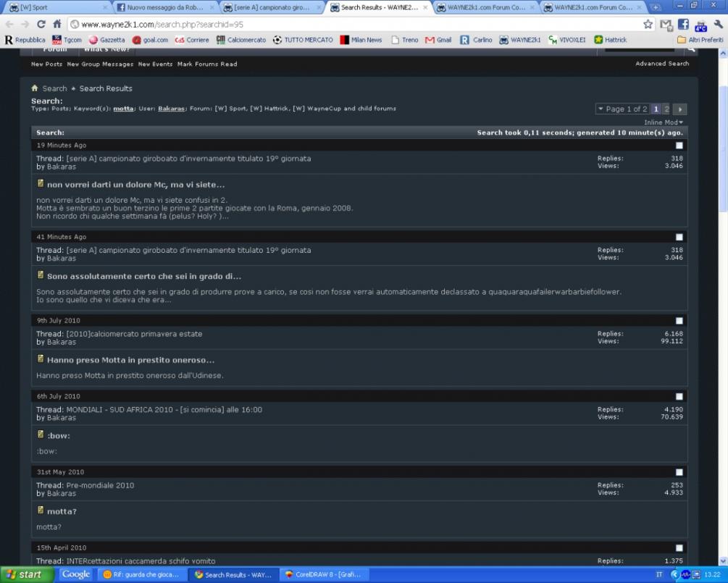Open the Windows Start menu
Screen dimensions: 728x583
[27, 575]
